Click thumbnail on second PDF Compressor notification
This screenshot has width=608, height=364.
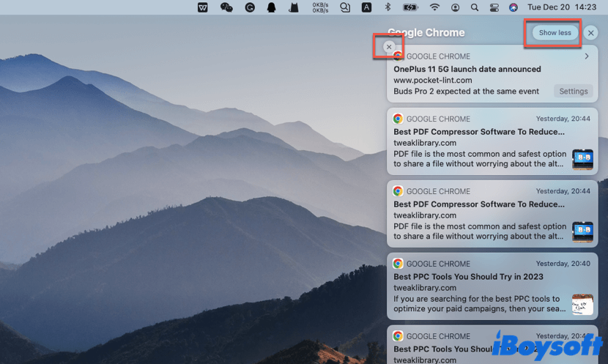(x=582, y=232)
